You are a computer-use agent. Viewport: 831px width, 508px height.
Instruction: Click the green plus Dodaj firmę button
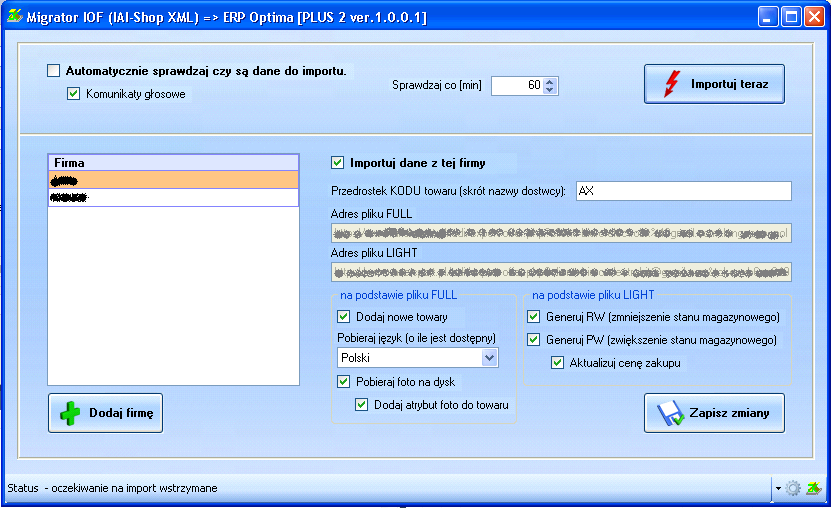pyautogui.click(x=105, y=413)
